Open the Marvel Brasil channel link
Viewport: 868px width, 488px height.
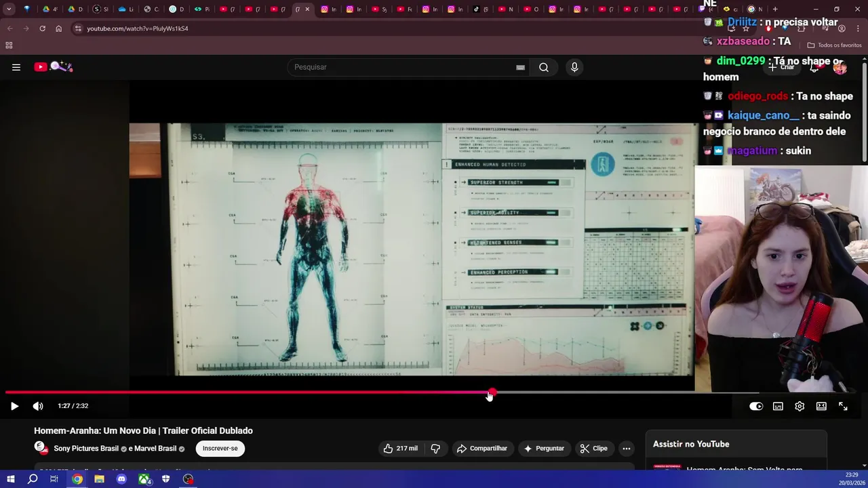point(155,449)
